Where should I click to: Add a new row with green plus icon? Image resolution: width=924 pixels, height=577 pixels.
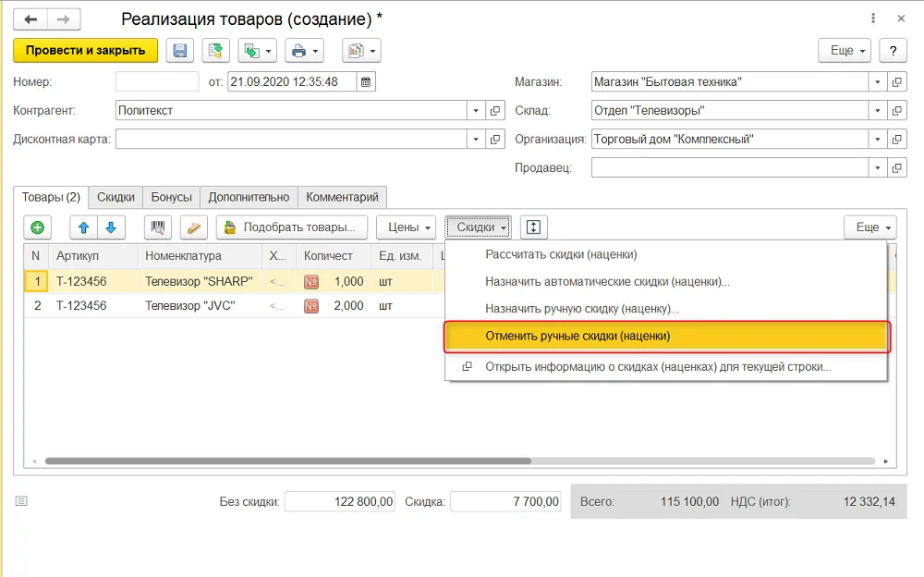pyautogui.click(x=38, y=227)
